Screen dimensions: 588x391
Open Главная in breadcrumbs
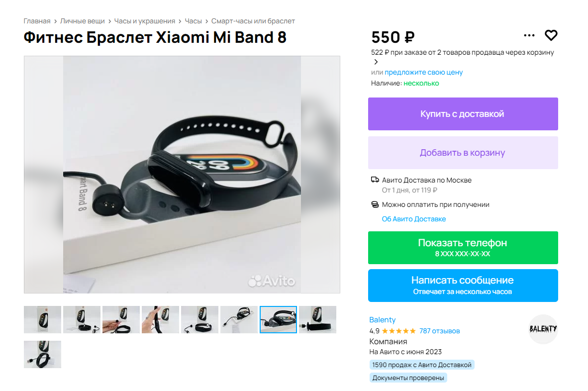point(37,21)
